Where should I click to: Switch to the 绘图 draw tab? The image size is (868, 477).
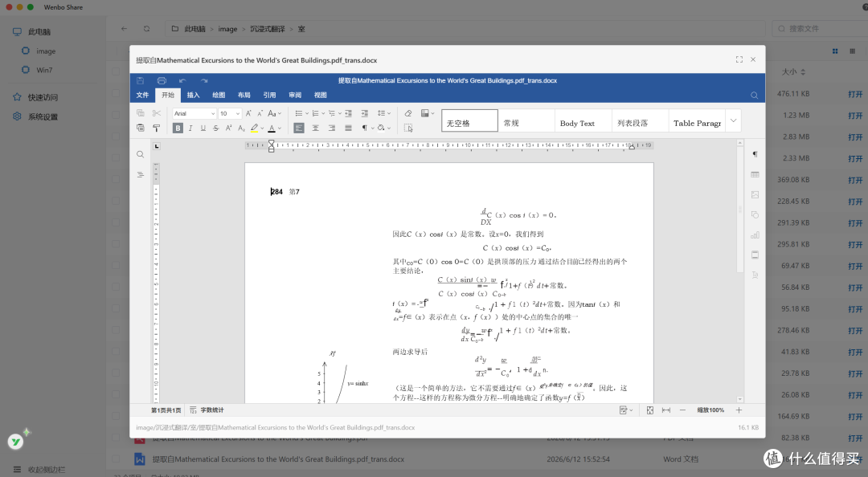coord(219,96)
